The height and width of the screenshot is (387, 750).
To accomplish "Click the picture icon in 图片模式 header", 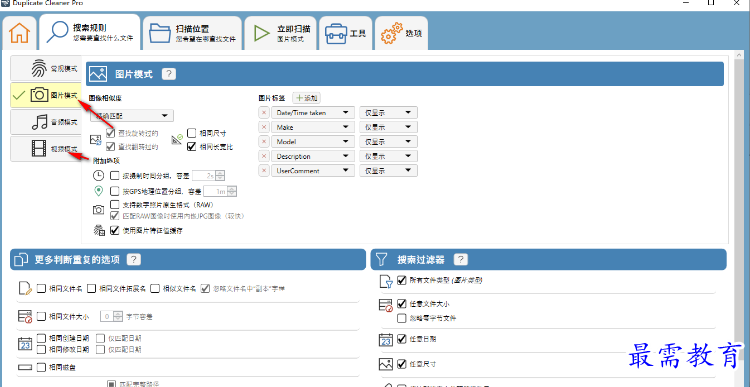I will point(98,74).
